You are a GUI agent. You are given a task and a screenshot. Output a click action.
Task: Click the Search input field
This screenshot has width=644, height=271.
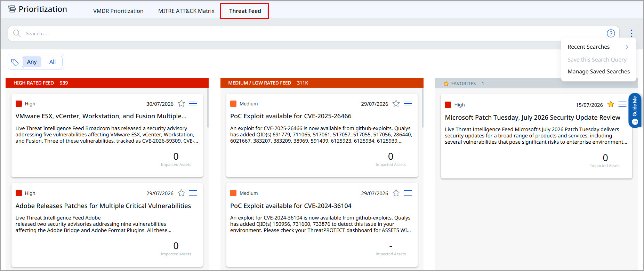click(313, 34)
